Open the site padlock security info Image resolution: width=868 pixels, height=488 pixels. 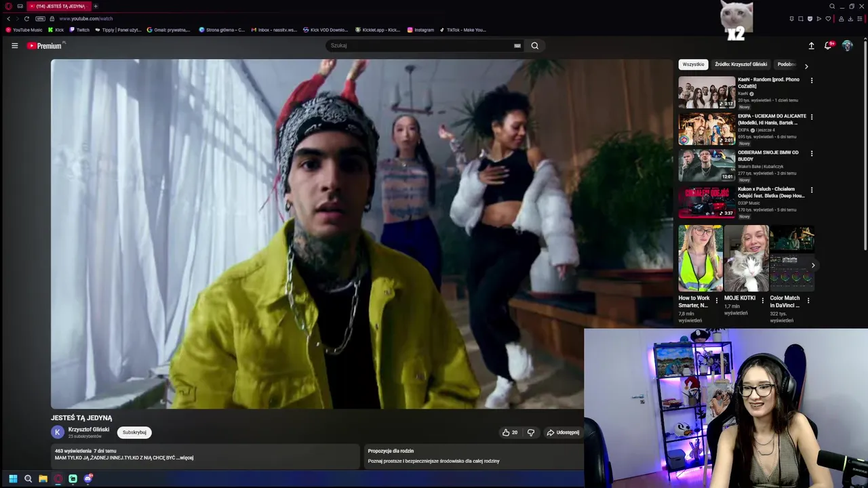52,18
